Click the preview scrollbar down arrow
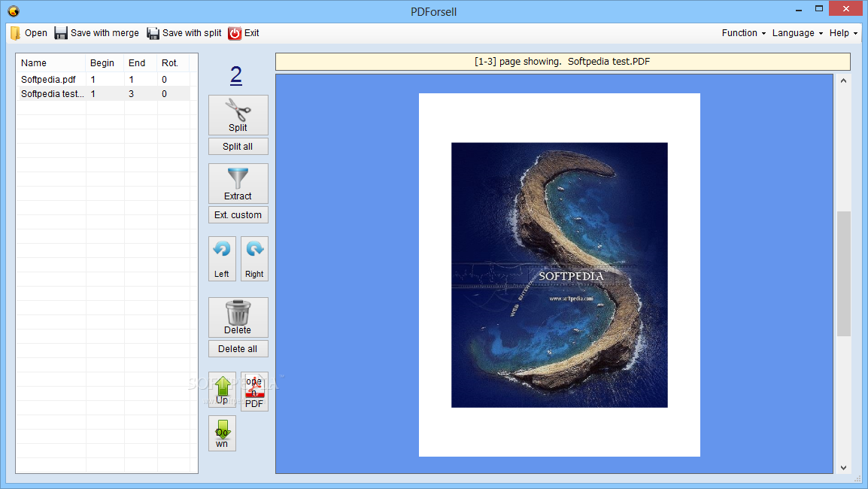The width and height of the screenshot is (868, 489). click(844, 467)
